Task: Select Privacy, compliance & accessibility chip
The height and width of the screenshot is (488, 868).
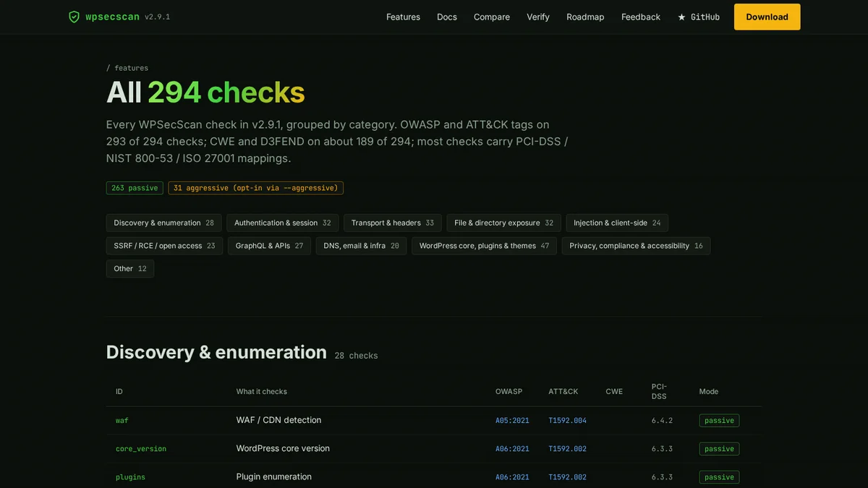Action: click(636, 246)
